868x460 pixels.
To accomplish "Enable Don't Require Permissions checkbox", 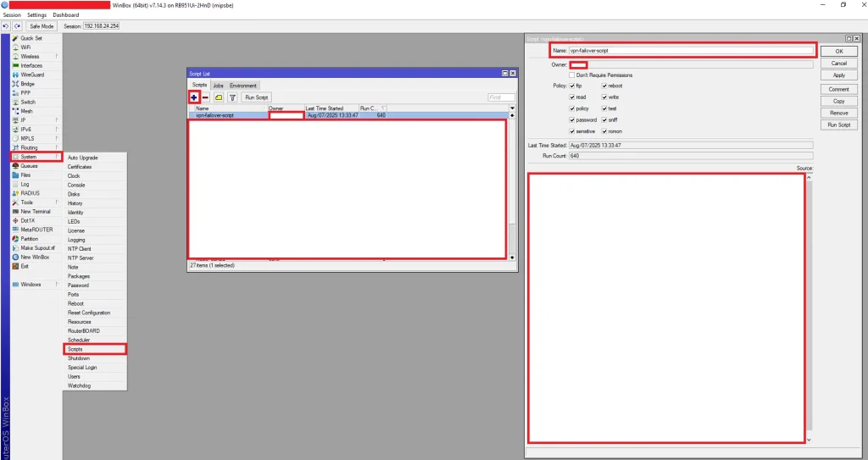I will point(572,75).
